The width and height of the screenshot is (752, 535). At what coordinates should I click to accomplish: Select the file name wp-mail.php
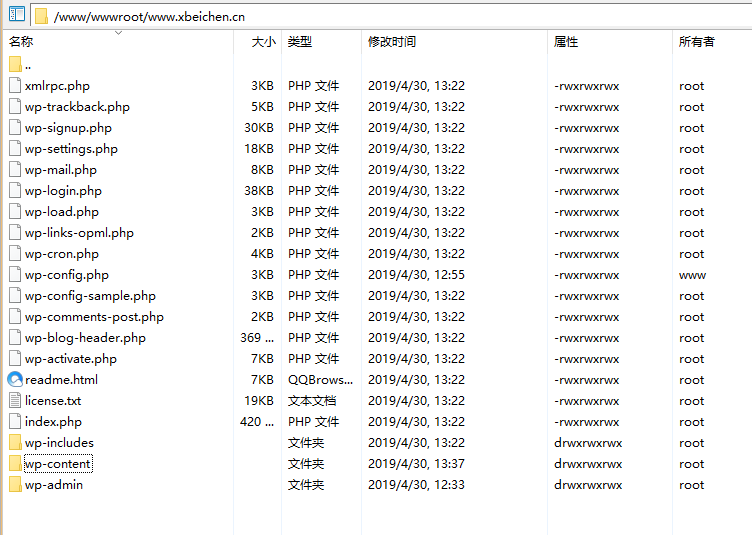click(x=61, y=170)
